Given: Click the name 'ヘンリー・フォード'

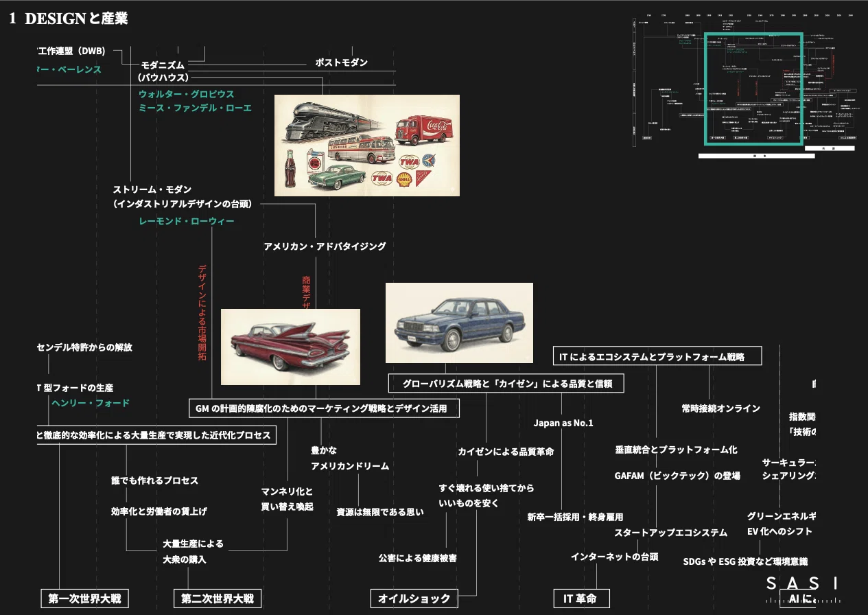Looking at the screenshot, I should [91, 403].
